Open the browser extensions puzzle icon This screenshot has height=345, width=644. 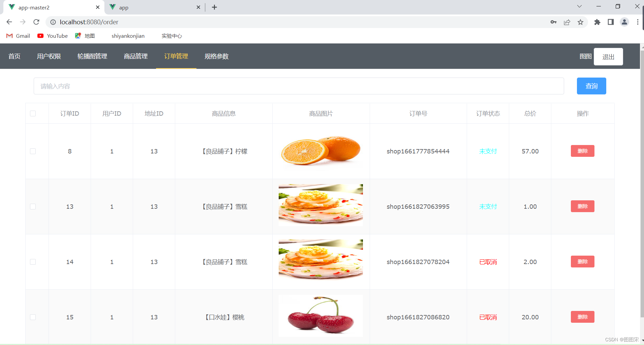[x=597, y=22]
